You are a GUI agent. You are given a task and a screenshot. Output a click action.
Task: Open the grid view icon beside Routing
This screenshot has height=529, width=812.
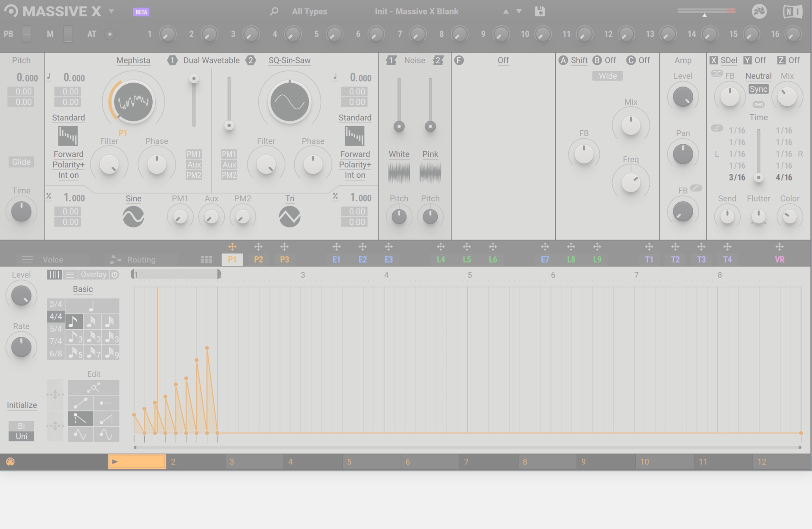click(x=206, y=260)
